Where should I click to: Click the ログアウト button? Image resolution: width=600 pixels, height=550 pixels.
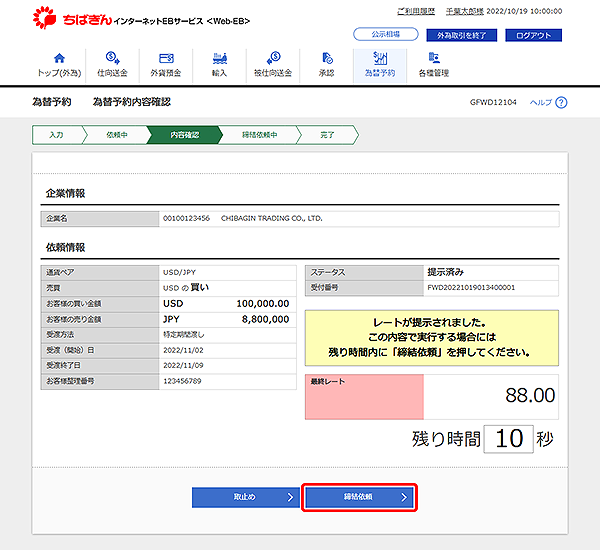click(x=533, y=35)
